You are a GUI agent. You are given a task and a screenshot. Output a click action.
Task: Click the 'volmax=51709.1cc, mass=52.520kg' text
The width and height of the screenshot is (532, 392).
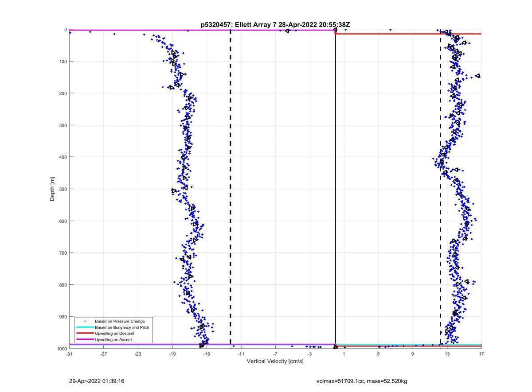click(x=362, y=381)
